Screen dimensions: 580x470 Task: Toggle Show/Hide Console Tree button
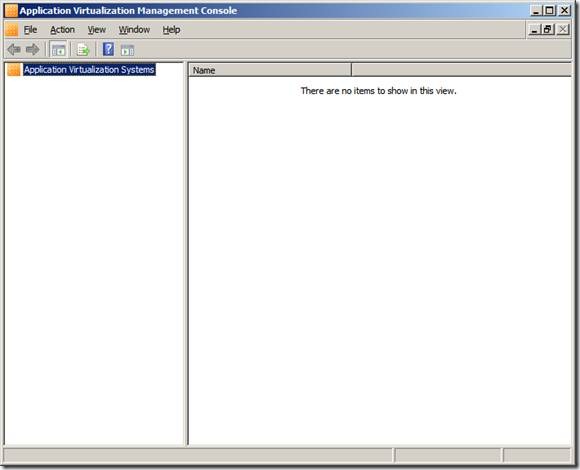tap(58, 50)
